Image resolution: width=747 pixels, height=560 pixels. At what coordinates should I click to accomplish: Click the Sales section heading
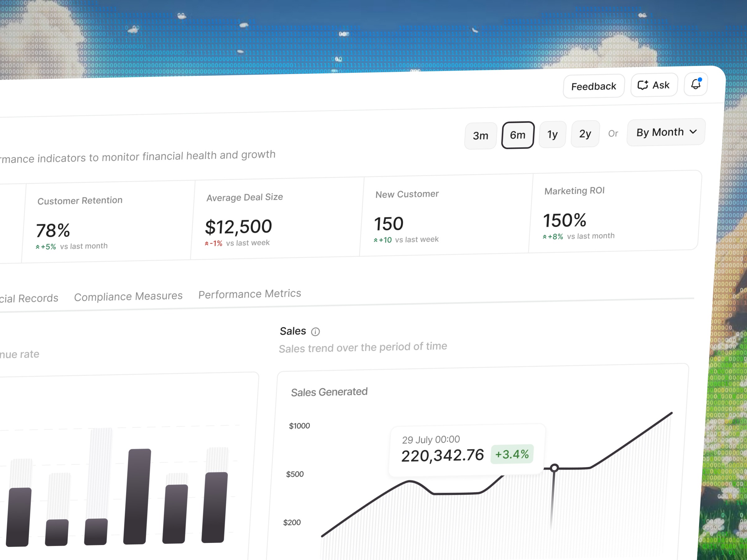coord(293,331)
